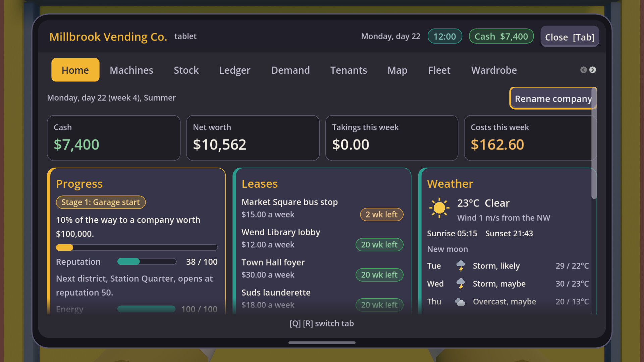Click the sun icon in Weather
This screenshot has width=644, height=362.
point(439,208)
